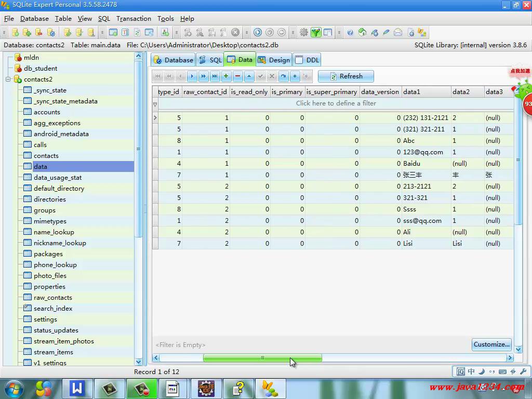
Task: Click the red minus delete record button
Action: pos(237,76)
